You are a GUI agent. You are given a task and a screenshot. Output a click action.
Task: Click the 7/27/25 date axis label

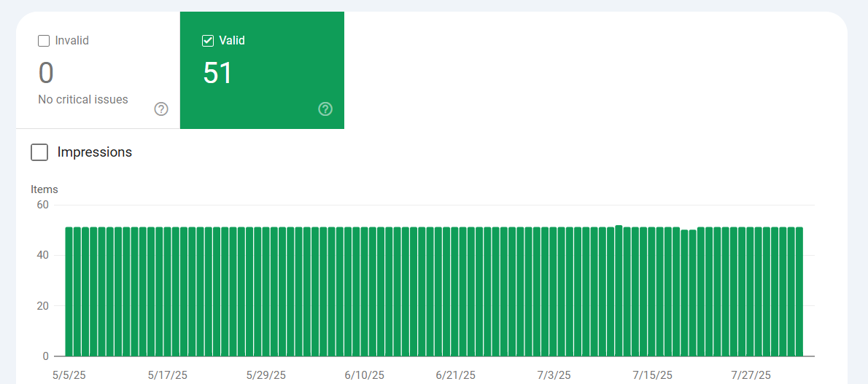[751, 375]
